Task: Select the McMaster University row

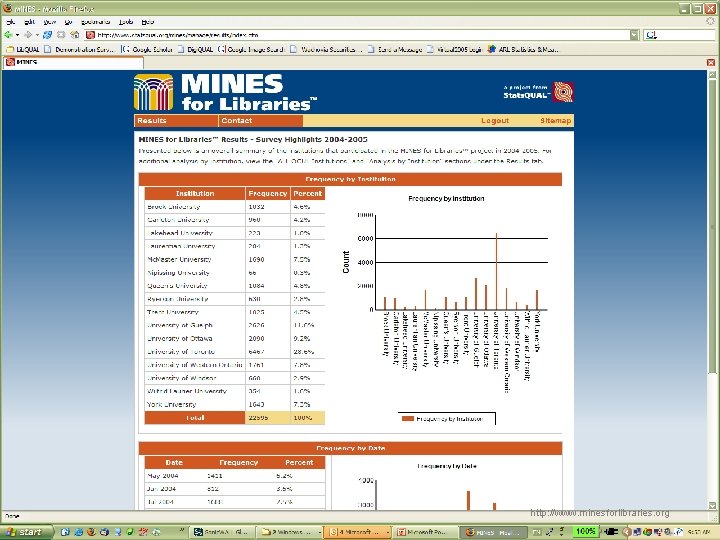Action: [x=235, y=259]
